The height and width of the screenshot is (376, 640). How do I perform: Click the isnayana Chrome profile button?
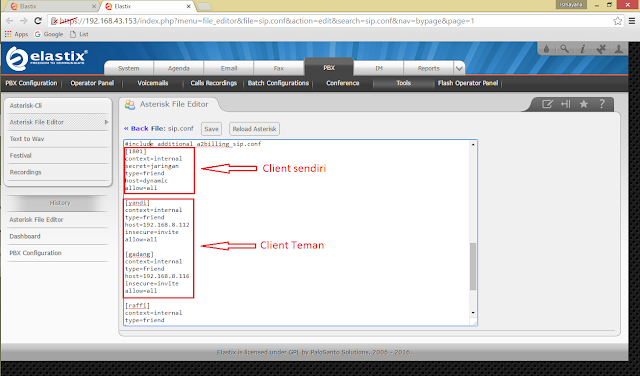click(x=571, y=4)
